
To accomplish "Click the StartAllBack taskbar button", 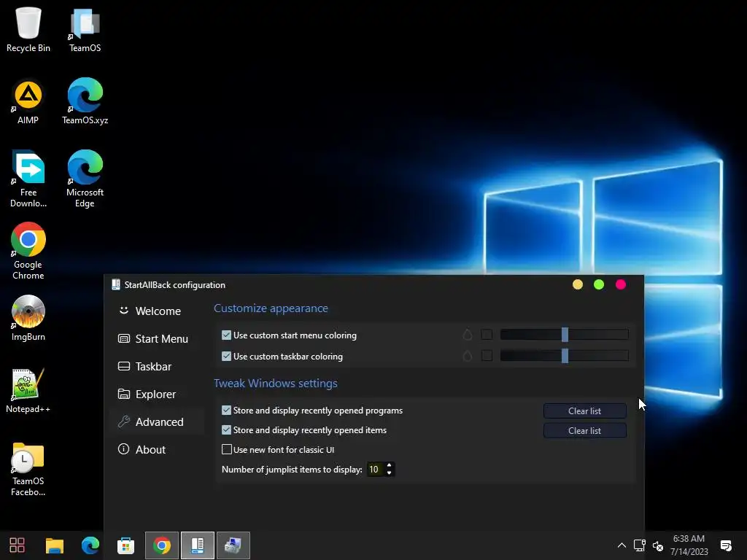I will (x=198, y=545).
